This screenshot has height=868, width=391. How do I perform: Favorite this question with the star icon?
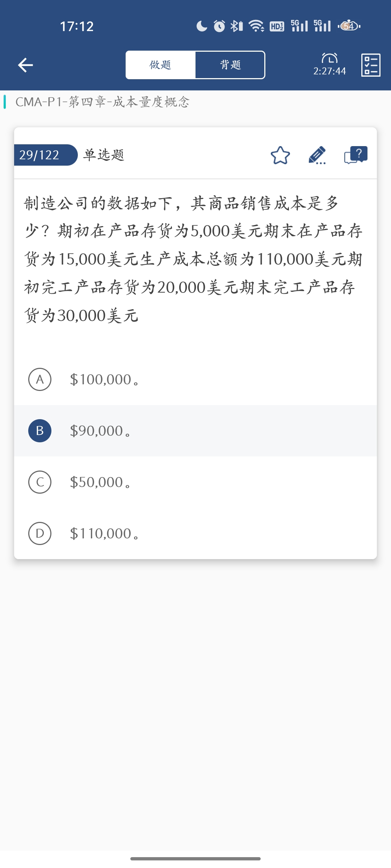coord(280,156)
